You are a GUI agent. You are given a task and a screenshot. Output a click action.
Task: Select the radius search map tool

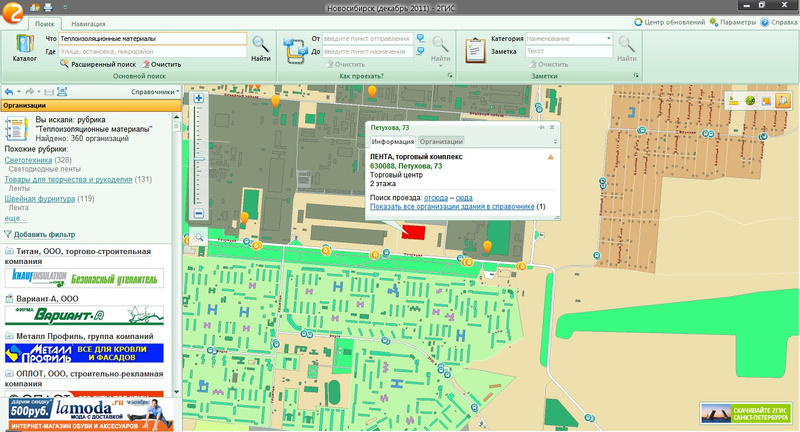pyautogui.click(x=750, y=100)
